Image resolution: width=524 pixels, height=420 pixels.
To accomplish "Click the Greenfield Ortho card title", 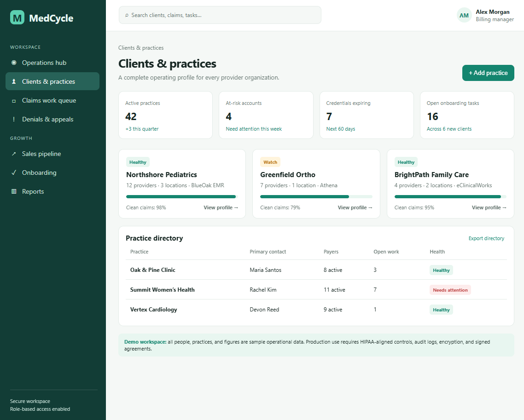I will pyautogui.click(x=288, y=175).
